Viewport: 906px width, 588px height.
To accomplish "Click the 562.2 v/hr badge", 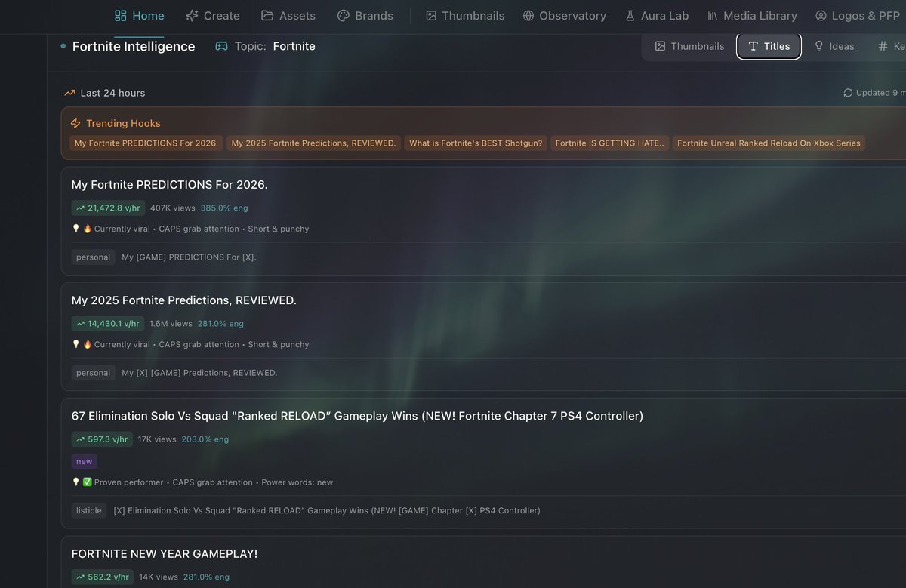I will pos(103,577).
